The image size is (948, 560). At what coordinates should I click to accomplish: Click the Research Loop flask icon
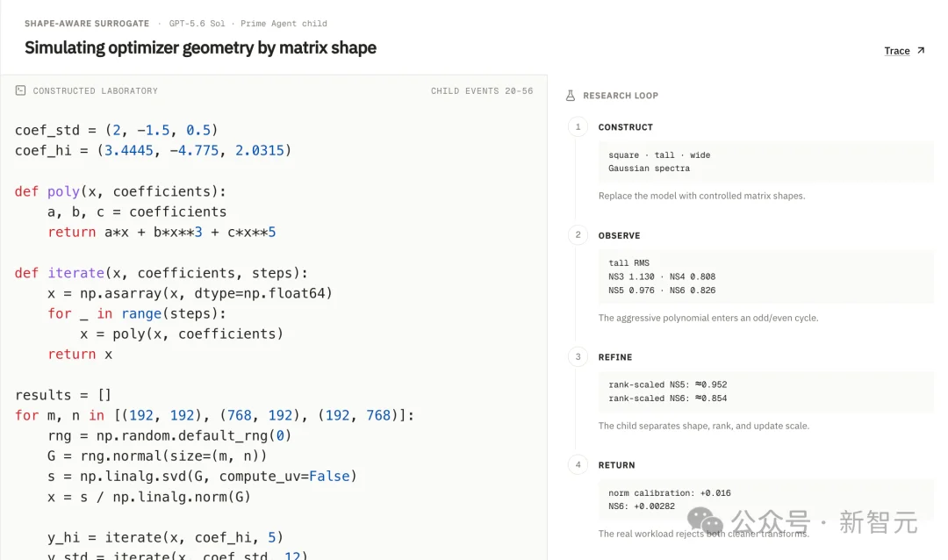coord(571,96)
